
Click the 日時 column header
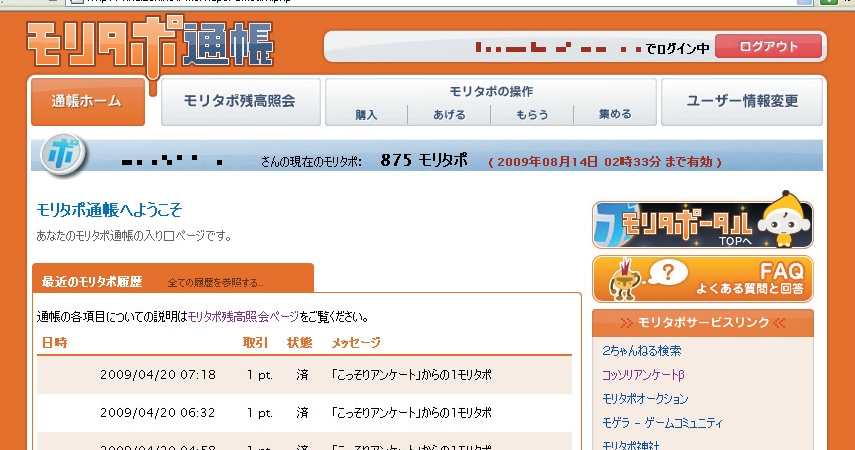pyautogui.click(x=55, y=343)
